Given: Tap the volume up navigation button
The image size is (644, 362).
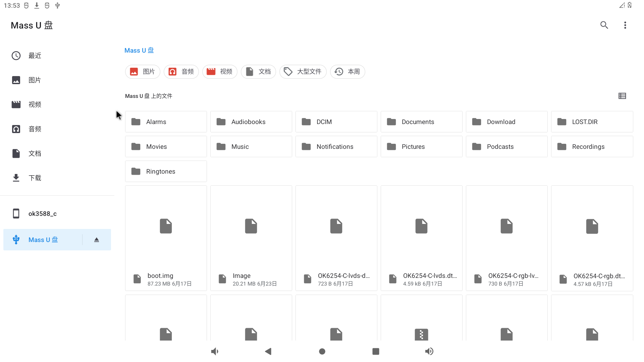Looking at the screenshot, I should (429, 351).
